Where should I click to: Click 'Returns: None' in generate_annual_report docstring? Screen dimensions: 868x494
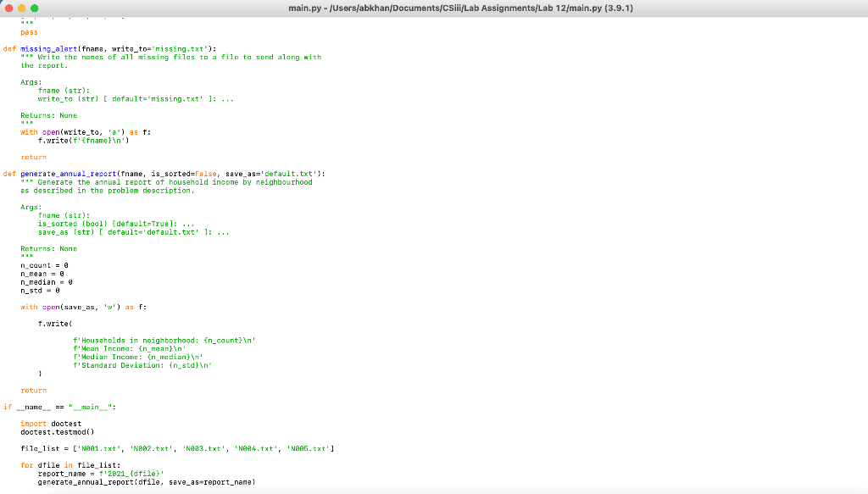(x=48, y=249)
